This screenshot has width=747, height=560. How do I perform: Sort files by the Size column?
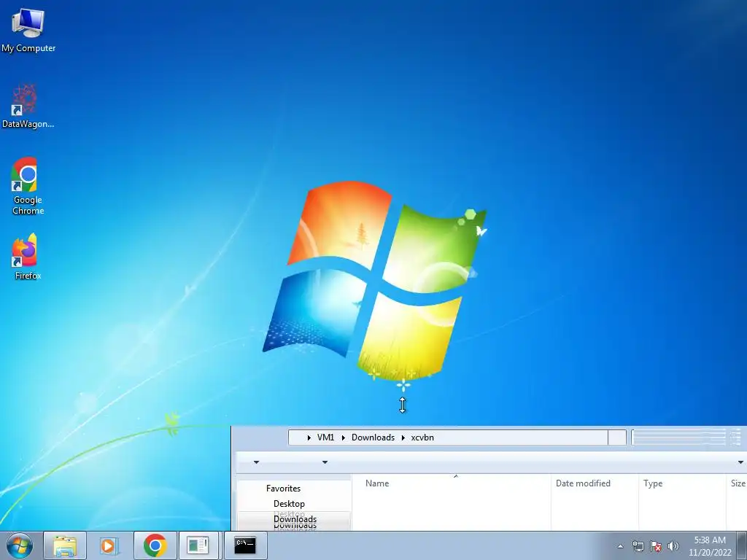click(x=737, y=483)
